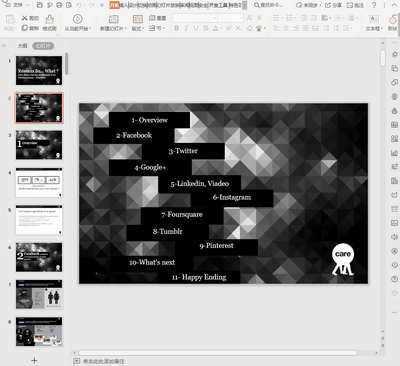Click the speaker icon in the right sidebar
Viewport: 400px width, 366px height.
tap(394, 237)
